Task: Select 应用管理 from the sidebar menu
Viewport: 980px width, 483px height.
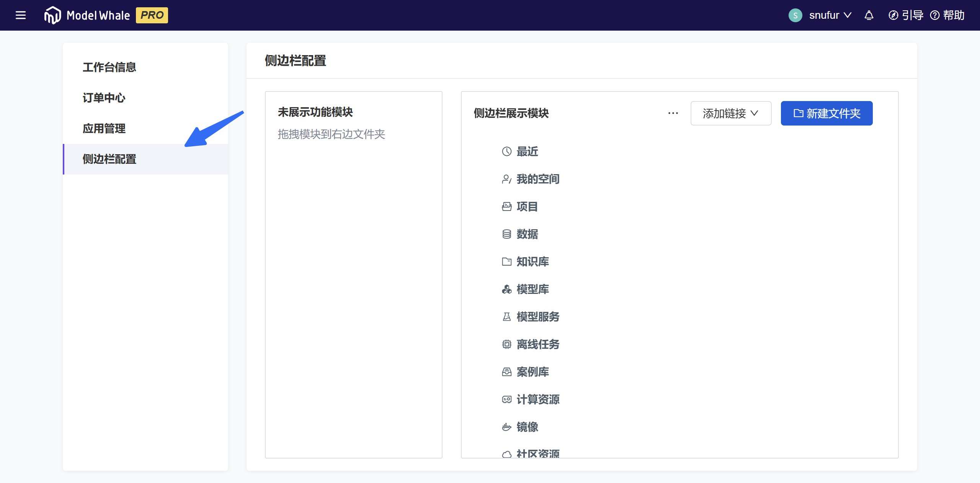Action: (x=104, y=129)
